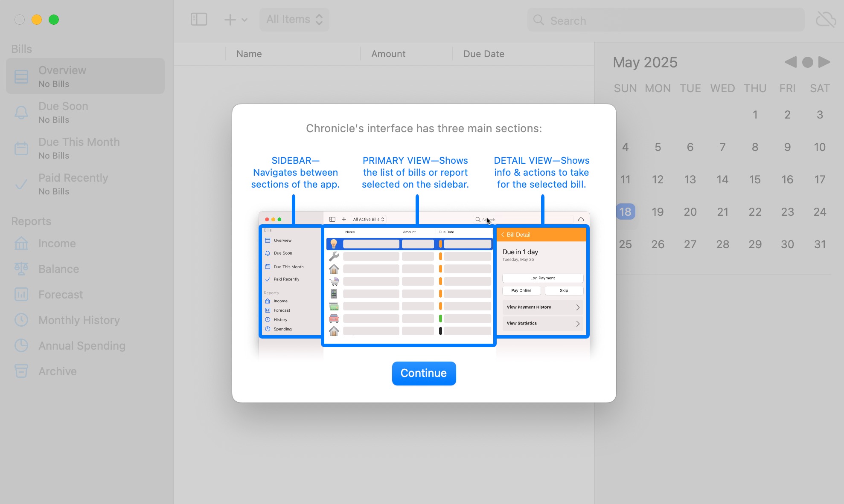Screen dimensions: 844x504
Task: Select May 15 in the calendar
Action: pos(755,180)
